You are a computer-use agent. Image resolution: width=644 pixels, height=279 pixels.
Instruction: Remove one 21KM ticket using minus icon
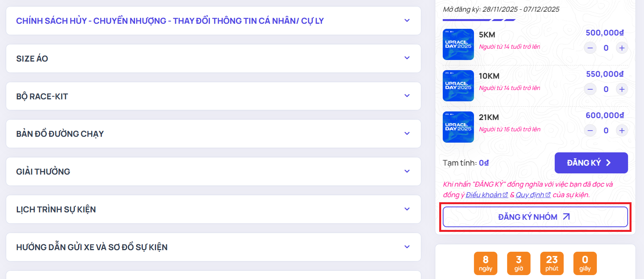[590, 131]
